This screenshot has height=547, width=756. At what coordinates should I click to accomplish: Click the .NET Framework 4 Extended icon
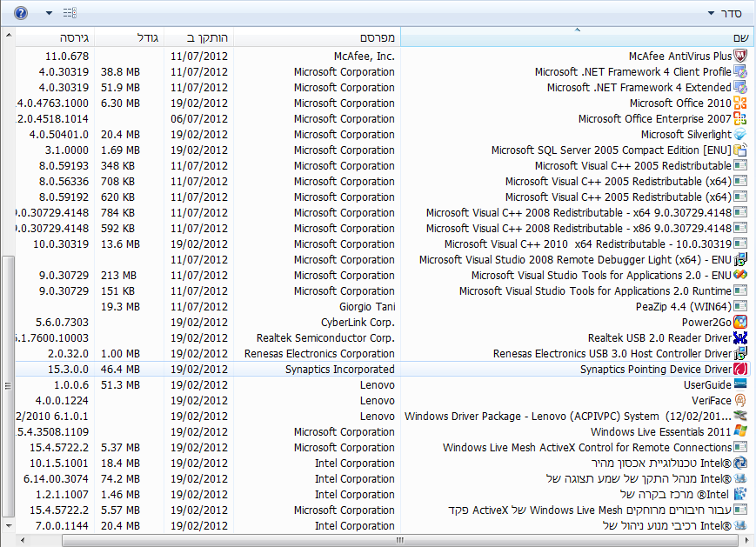(x=740, y=87)
